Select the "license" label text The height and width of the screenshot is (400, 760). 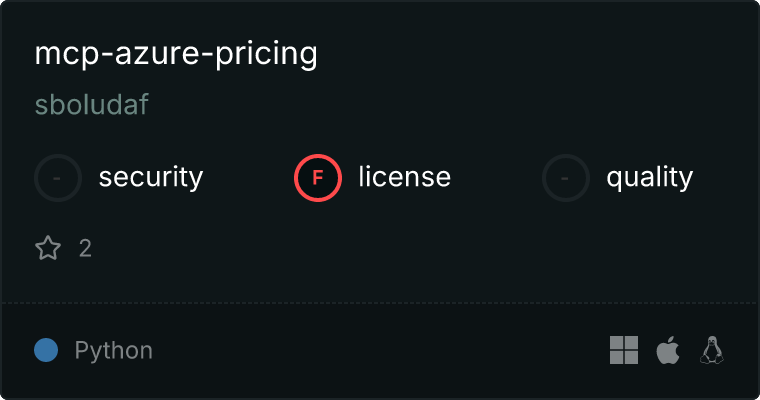point(404,178)
